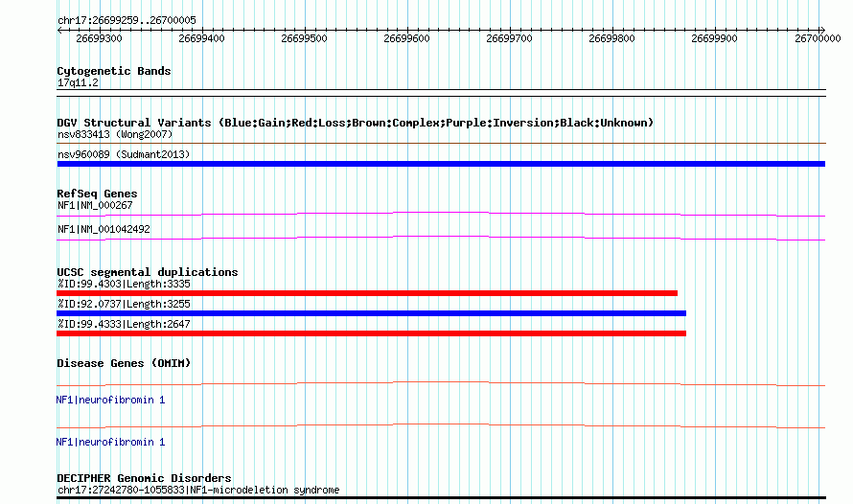The image size is (853, 504).
Task: Select the DECIPHER Genomic Disorders title
Action: tap(144, 478)
